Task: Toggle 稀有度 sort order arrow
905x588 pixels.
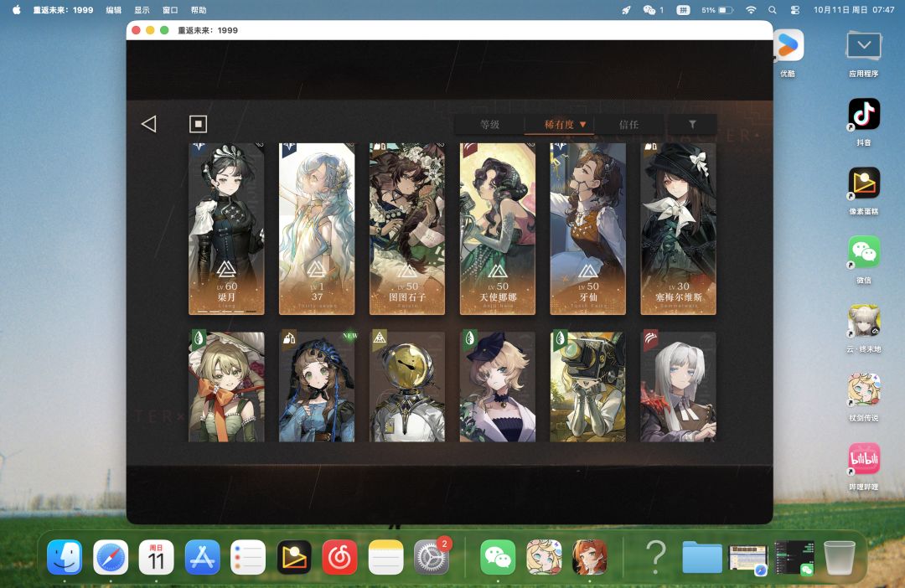Action: [583, 124]
